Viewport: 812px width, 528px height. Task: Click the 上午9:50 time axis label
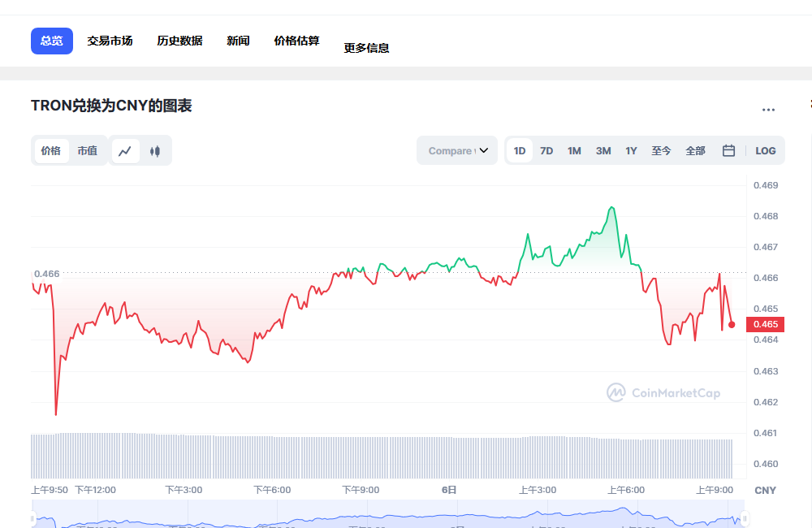pos(50,490)
